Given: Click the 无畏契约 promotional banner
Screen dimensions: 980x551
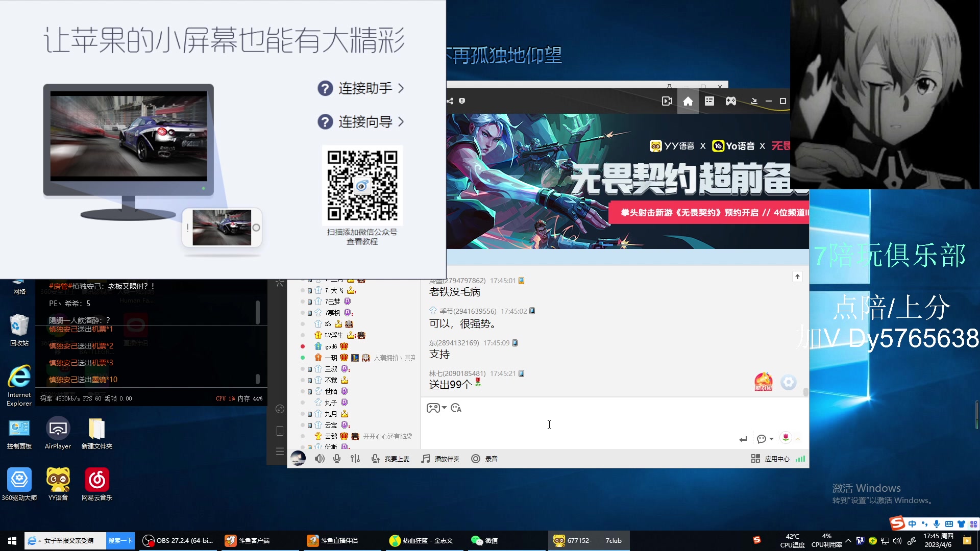Looking at the screenshot, I should [x=628, y=181].
